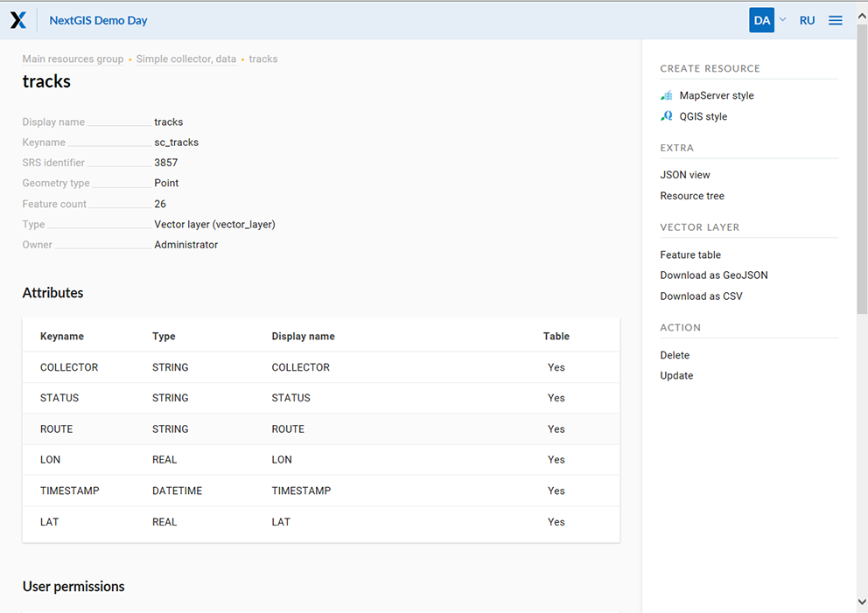Switch interface language to RU

pyautogui.click(x=807, y=19)
